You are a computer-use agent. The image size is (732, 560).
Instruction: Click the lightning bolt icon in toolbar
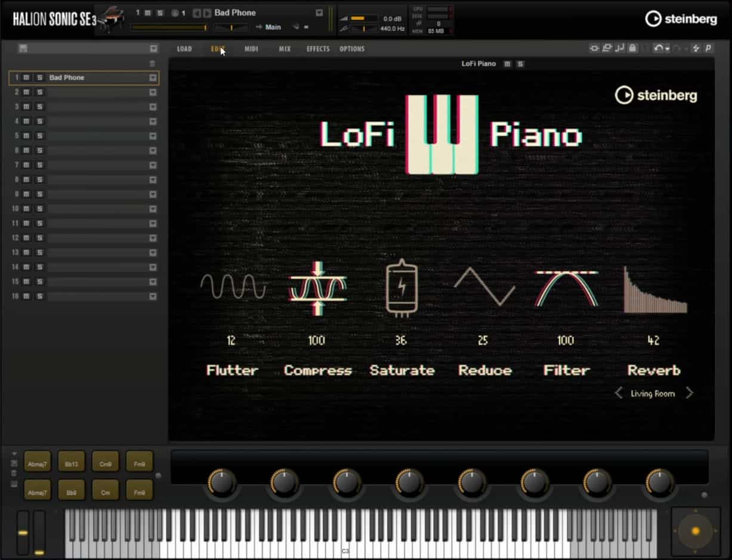[x=696, y=48]
